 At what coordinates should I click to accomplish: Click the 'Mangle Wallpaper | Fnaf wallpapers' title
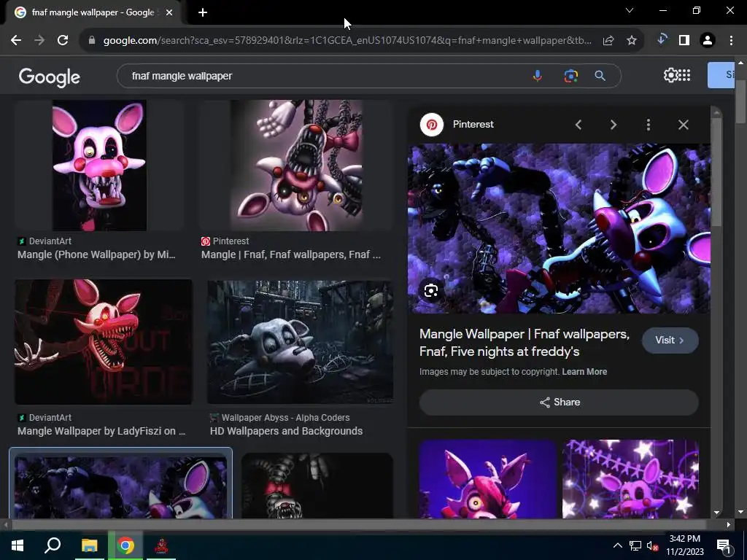coord(524,343)
